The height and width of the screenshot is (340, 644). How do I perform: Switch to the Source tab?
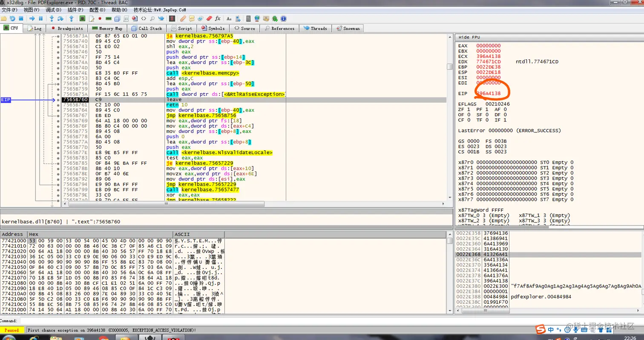click(x=244, y=28)
